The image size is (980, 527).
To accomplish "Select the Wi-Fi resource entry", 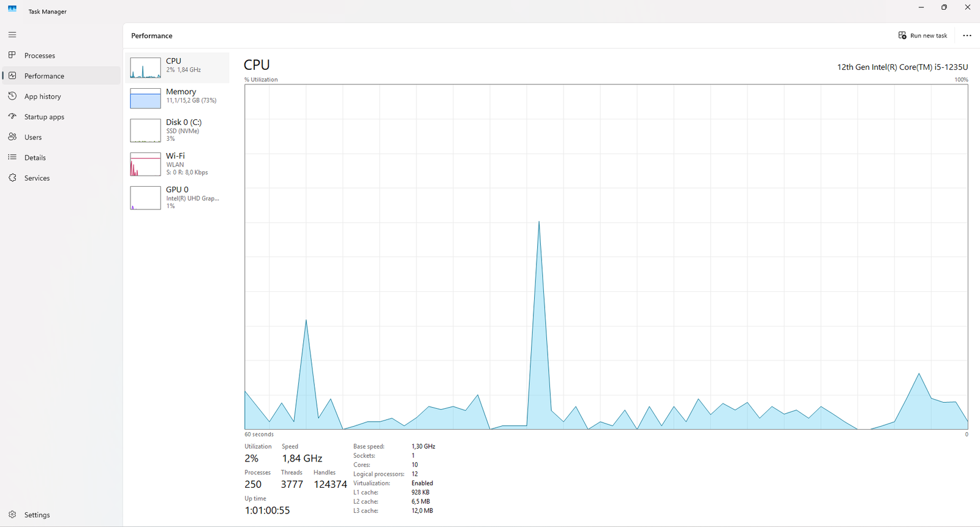I will (x=177, y=164).
